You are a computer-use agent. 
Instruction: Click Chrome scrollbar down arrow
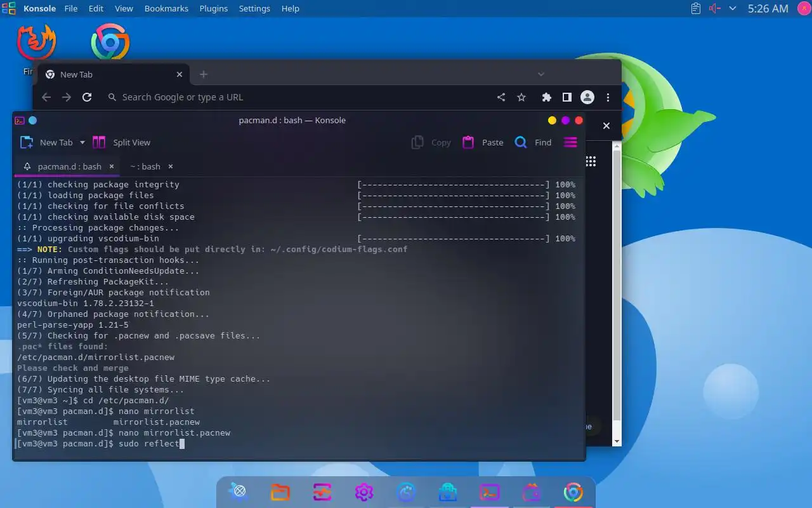617,440
